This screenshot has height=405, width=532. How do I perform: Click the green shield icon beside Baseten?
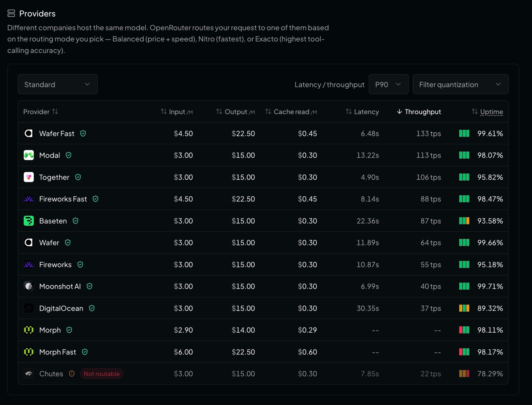point(75,221)
